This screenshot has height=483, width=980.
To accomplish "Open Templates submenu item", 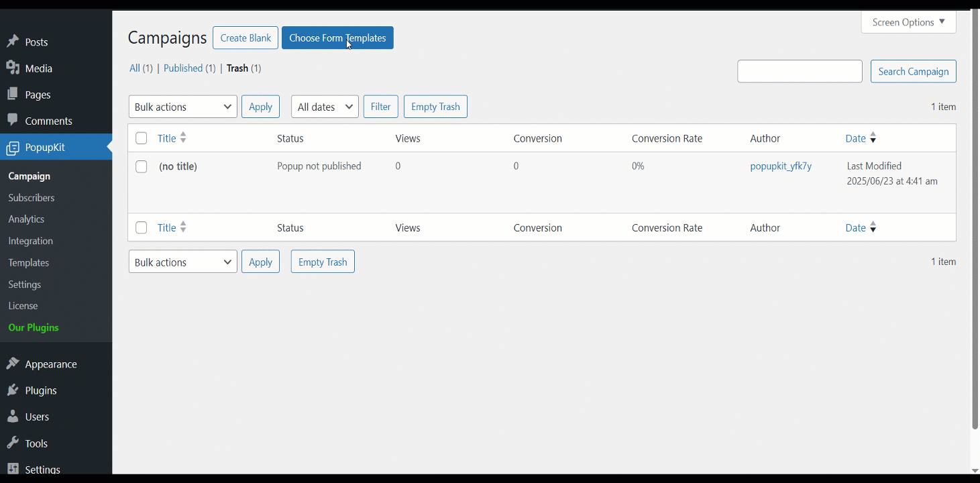I will (x=28, y=262).
